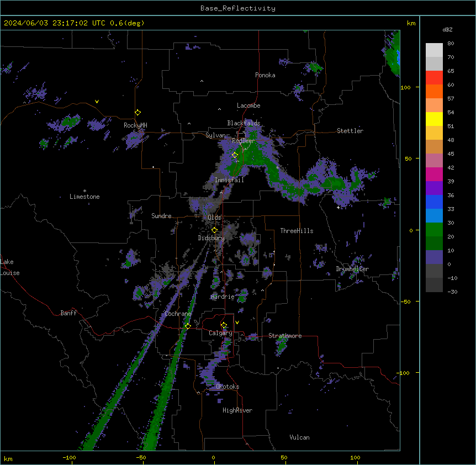Click the Lacombe city label
This screenshot has width=476, height=465.
pyautogui.click(x=248, y=105)
